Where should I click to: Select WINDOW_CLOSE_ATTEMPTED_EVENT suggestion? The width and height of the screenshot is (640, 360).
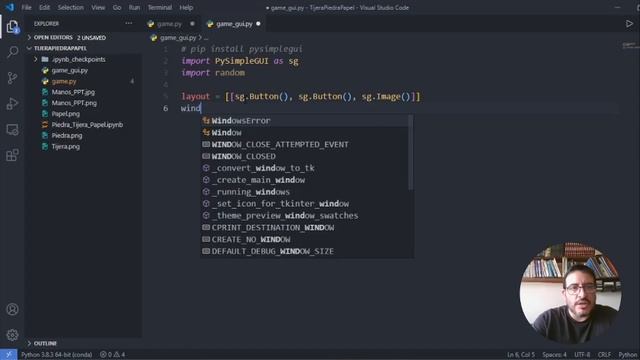click(x=305, y=144)
